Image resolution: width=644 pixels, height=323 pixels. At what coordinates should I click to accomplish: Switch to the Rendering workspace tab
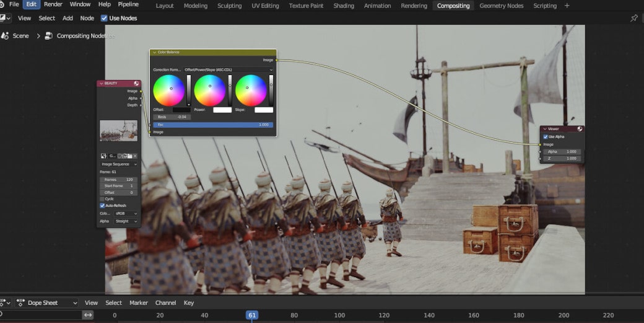tap(414, 6)
